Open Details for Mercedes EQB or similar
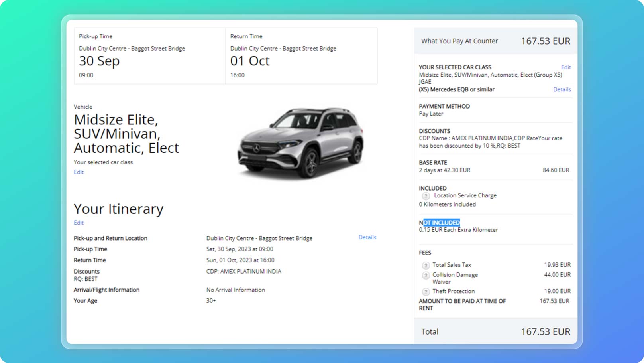The width and height of the screenshot is (644, 363). (562, 89)
